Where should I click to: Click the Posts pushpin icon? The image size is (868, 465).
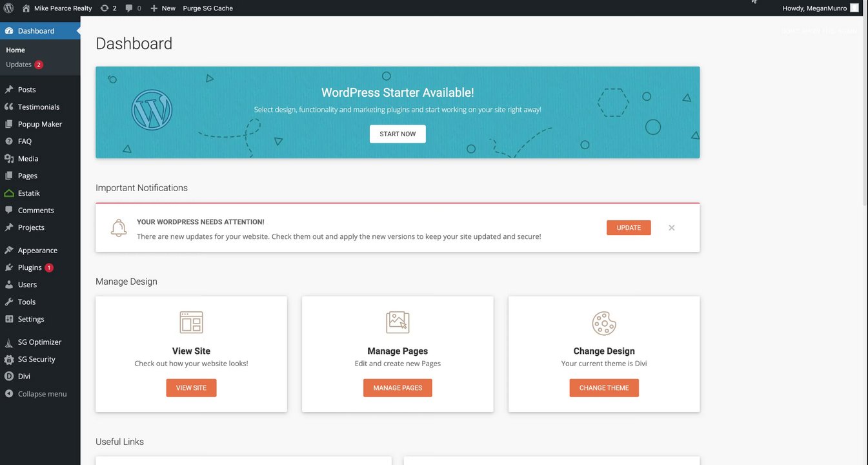click(x=9, y=90)
